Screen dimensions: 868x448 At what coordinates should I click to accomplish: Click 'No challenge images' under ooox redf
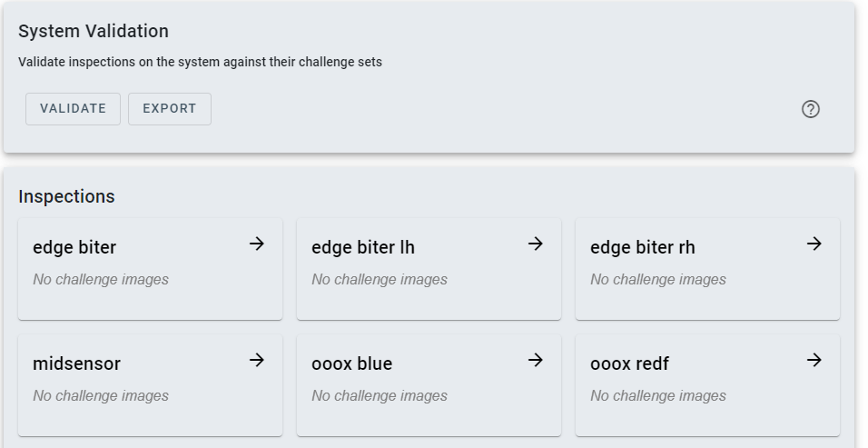[x=658, y=395]
